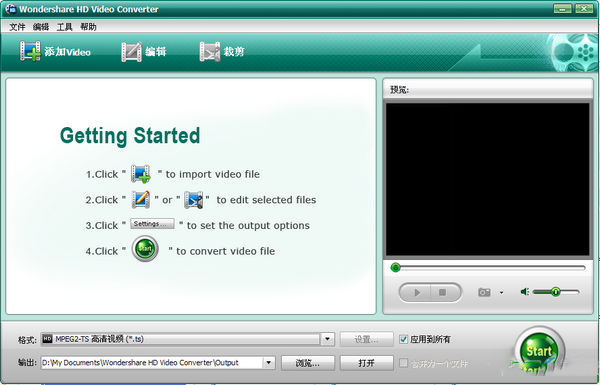600x385 pixels.
Task: Toggle the 应用到所有 apply to all checkbox
Action: tap(403, 339)
